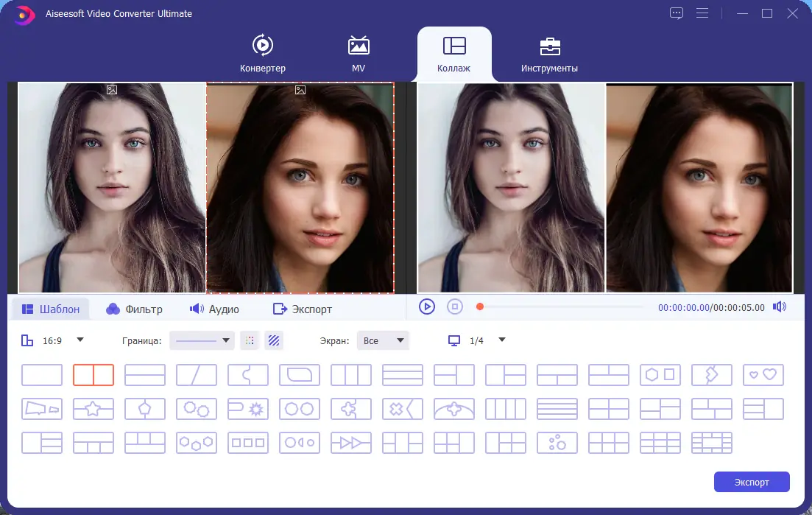This screenshot has height=515, width=812.
Task: Click image icon on right collage cell
Action: [300, 90]
